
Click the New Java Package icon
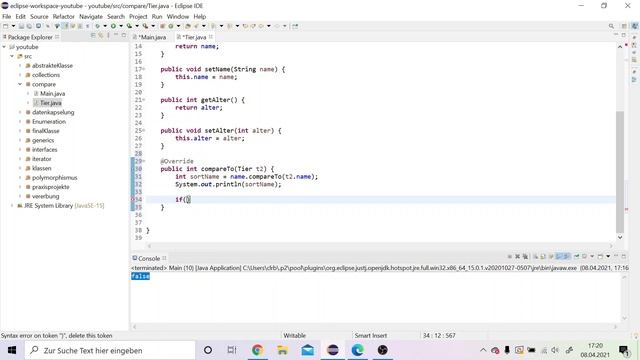point(162,26)
